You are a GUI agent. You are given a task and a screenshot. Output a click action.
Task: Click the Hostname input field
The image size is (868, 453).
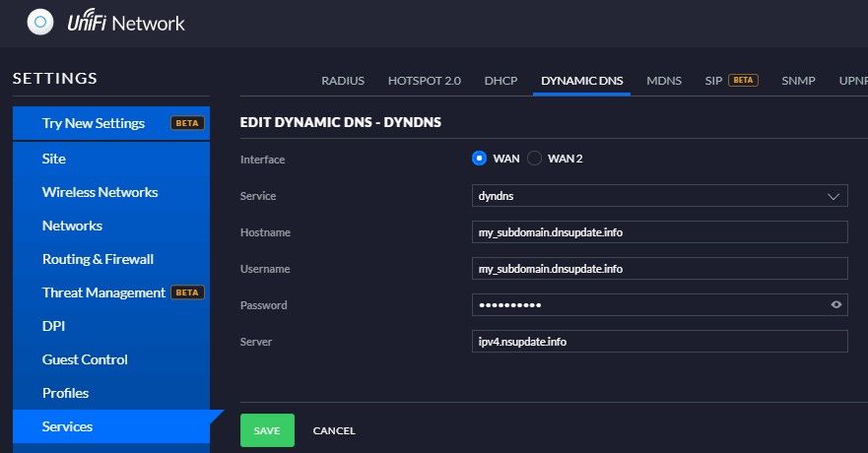(659, 231)
